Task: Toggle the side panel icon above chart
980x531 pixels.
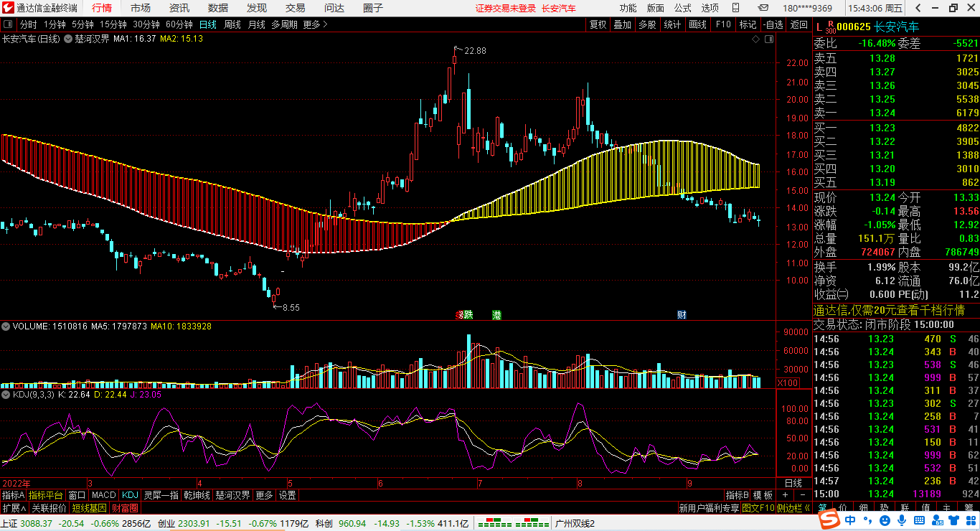Action: point(770,39)
